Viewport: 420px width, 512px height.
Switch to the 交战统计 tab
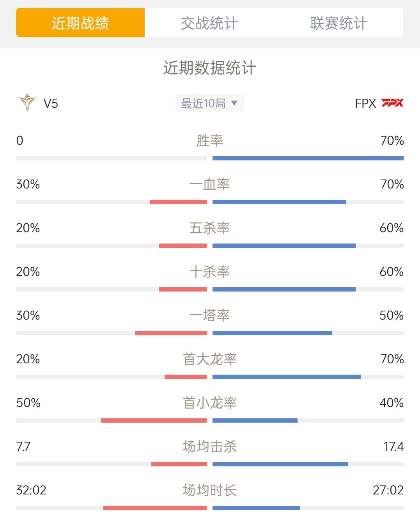[x=209, y=23]
